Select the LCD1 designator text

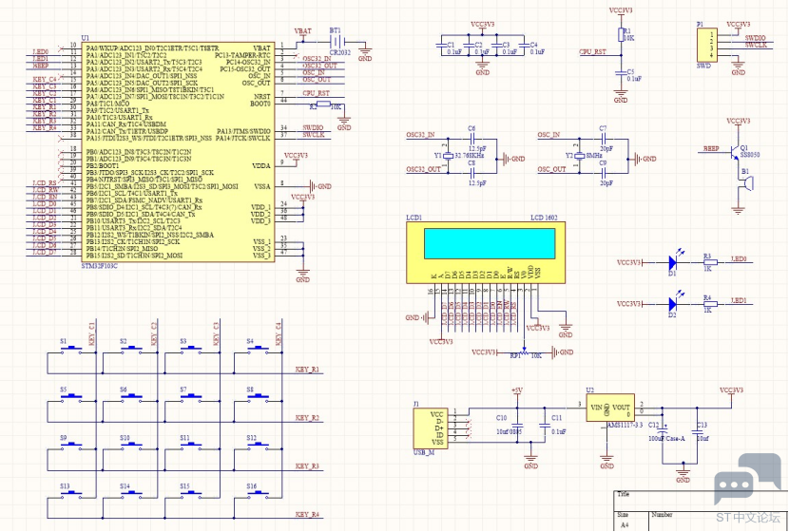[x=414, y=218]
